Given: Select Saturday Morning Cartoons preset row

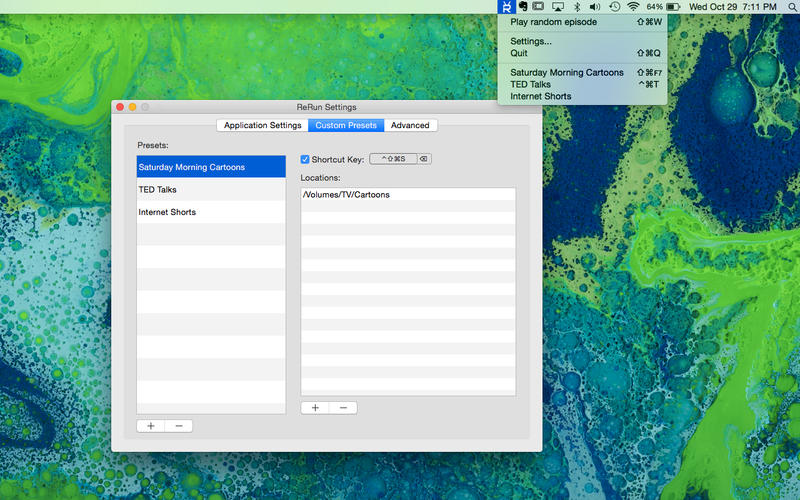Looking at the screenshot, I should 211,167.
